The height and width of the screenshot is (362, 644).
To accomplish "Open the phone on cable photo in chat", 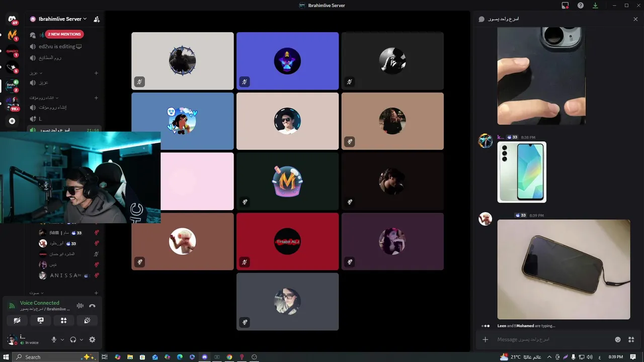I will pyautogui.click(x=563, y=269).
